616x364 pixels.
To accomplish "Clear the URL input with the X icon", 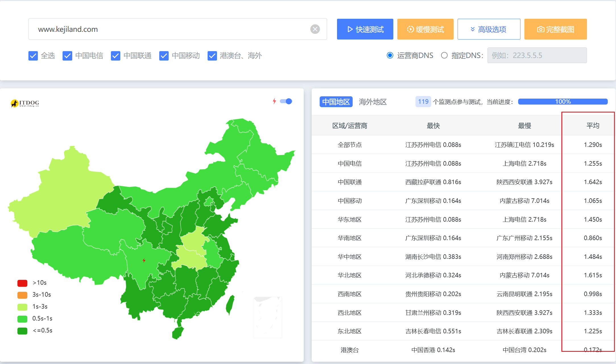I will 315,29.
